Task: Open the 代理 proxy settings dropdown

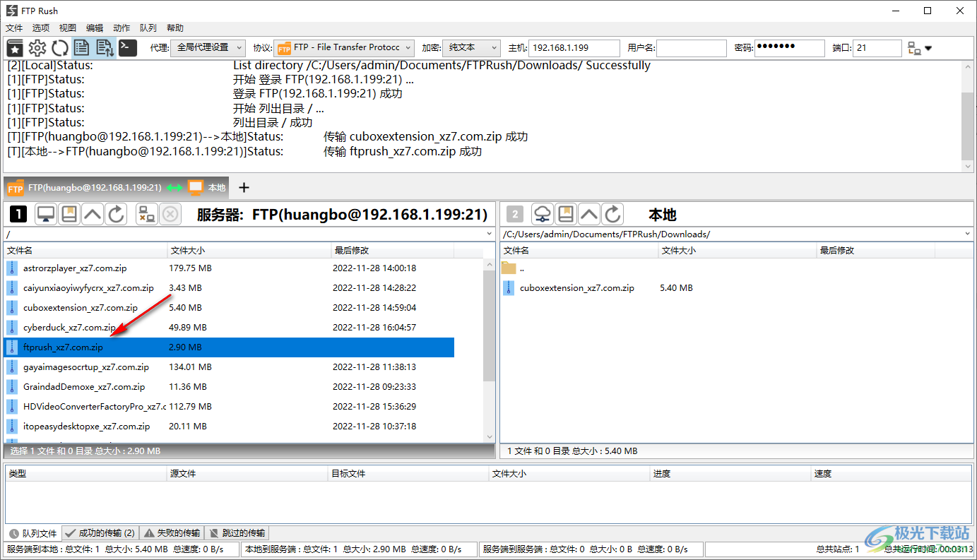Action: pos(208,48)
